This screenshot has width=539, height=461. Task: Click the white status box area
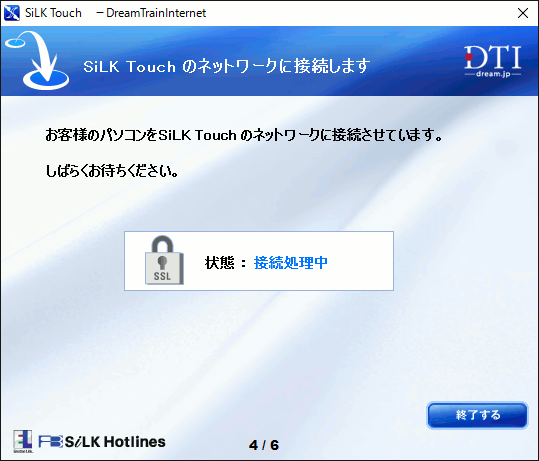pyautogui.click(x=259, y=261)
